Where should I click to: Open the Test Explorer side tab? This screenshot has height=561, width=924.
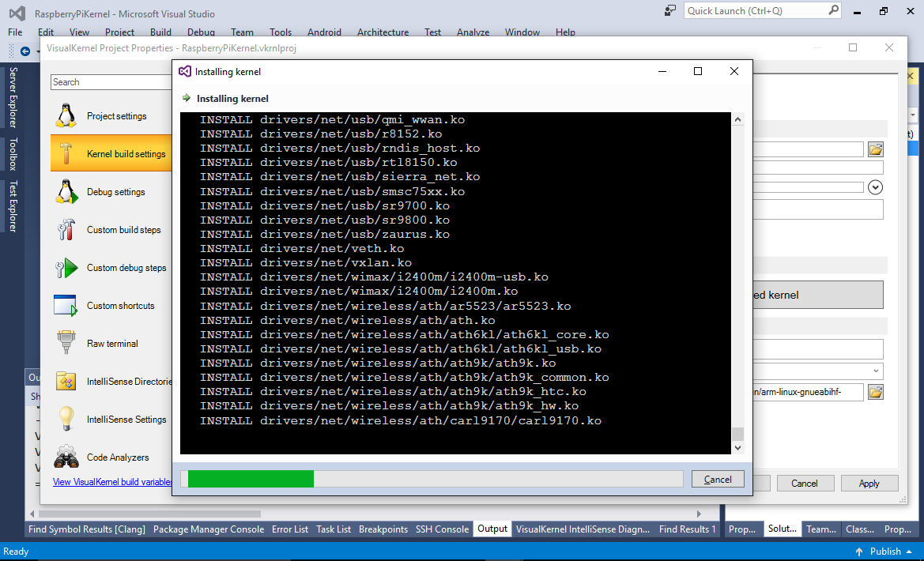(13, 205)
